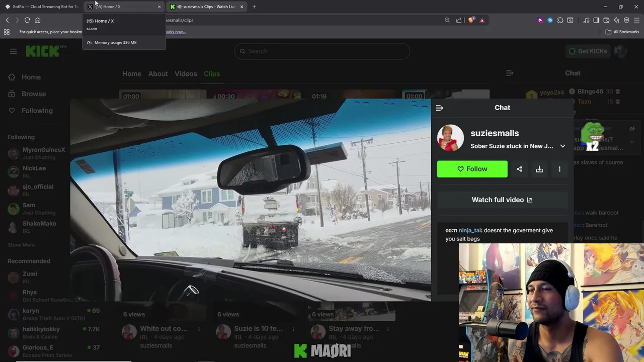
Task: Open the extensions puzzle-piece menu
Action: (560, 20)
